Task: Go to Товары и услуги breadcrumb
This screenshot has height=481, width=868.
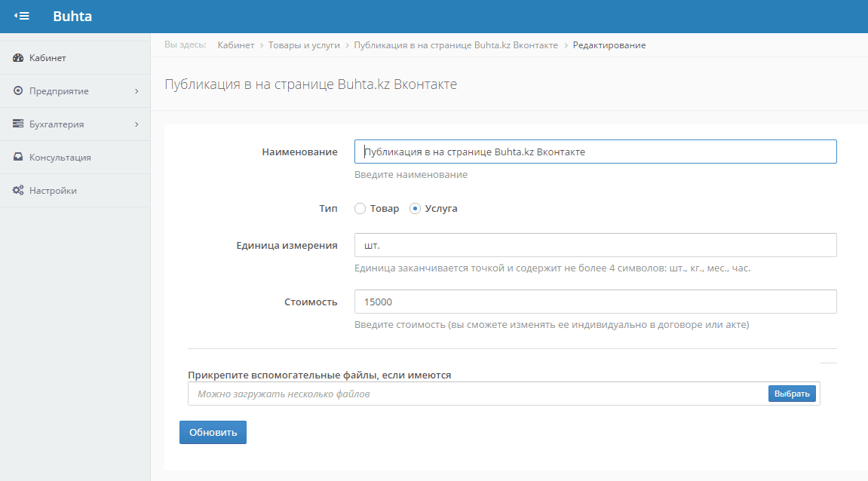Action: click(304, 45)
